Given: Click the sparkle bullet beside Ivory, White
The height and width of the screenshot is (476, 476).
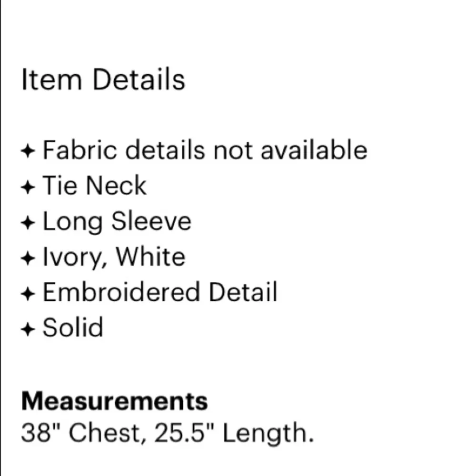Looking at the screenshot, I should 28,258.
